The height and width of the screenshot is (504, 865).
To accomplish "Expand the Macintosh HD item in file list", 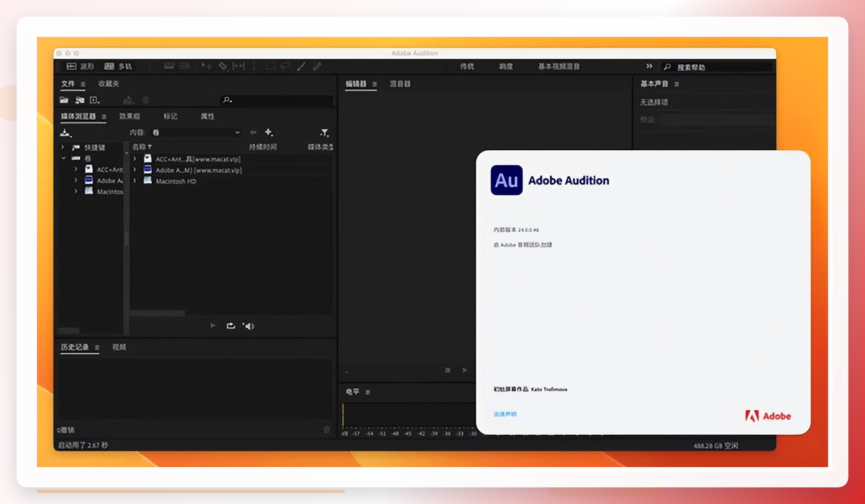I will (x=134, y=181).
